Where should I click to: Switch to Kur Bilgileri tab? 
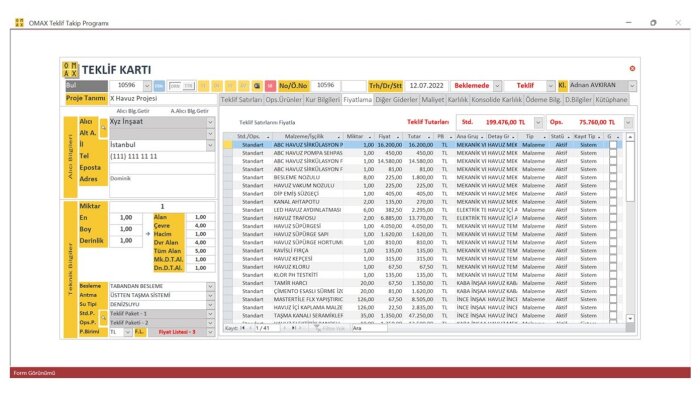click(x=322, y=100)
